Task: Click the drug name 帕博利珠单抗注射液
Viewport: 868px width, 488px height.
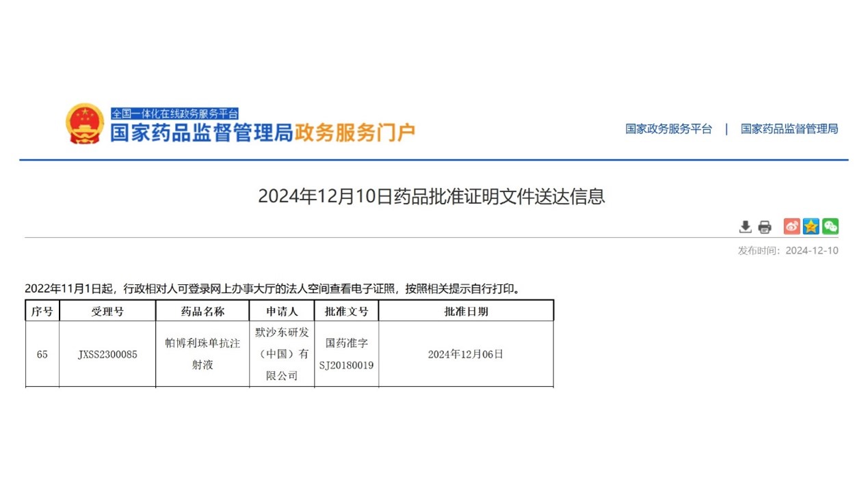Action: click(x=202, y=354)
